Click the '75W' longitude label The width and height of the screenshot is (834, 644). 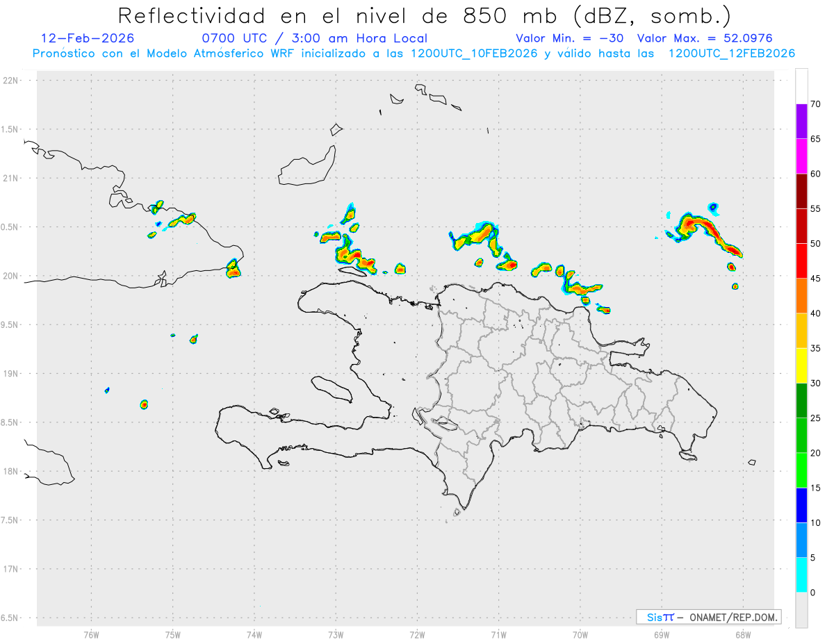click(x=172, y=634)
